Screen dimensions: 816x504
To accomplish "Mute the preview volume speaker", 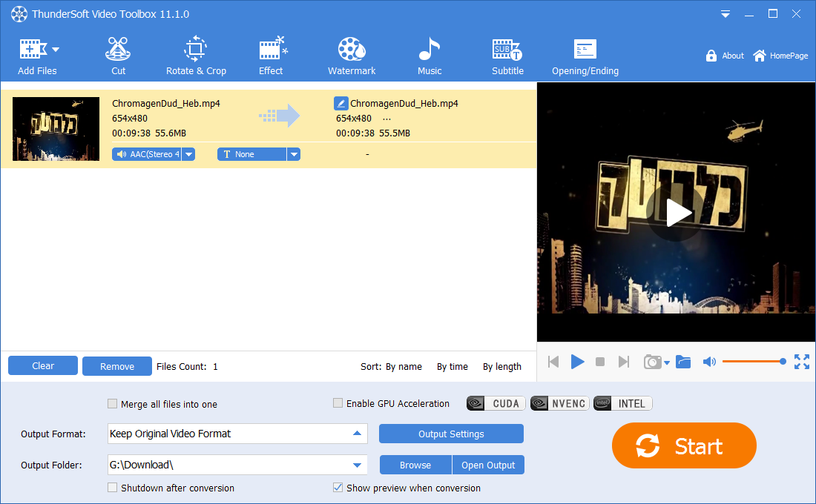I will click(709, 362).
